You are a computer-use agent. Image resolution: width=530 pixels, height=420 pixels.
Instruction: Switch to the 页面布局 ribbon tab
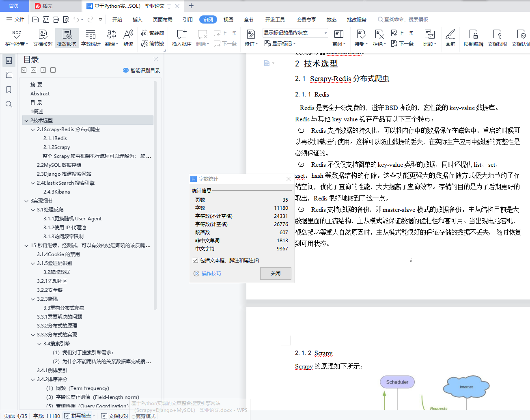(163, 19)
